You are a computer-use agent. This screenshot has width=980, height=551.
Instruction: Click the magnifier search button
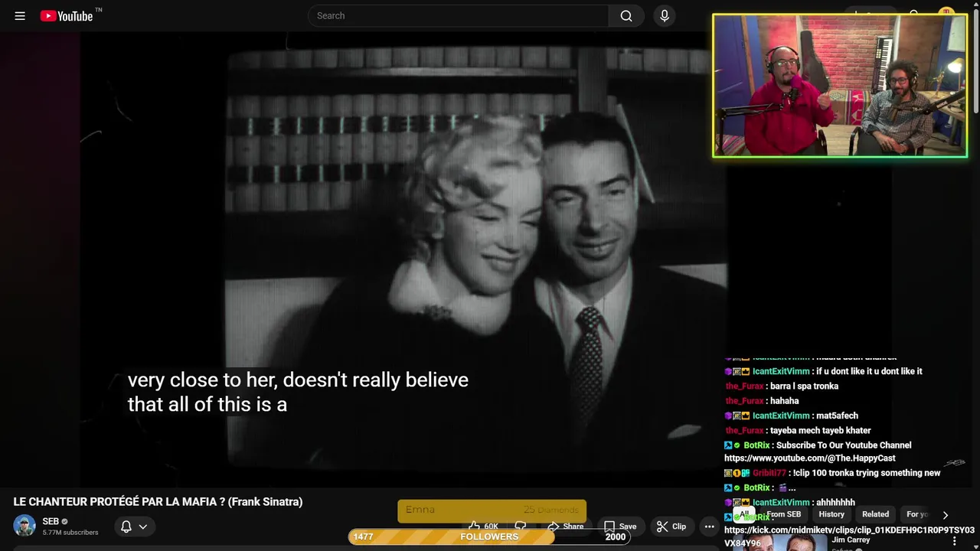click(x=626, y=16)
